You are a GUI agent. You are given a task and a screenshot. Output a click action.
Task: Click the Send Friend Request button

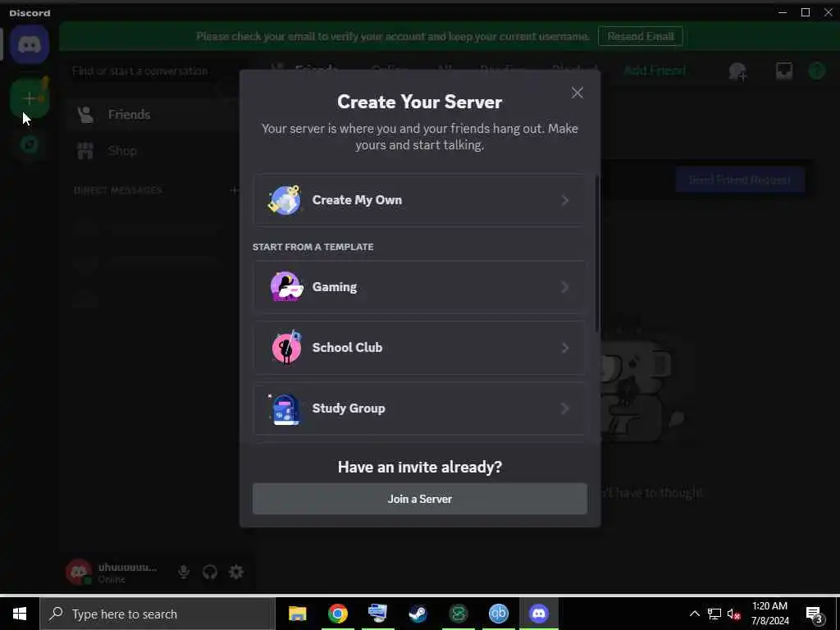pos(739,180)
